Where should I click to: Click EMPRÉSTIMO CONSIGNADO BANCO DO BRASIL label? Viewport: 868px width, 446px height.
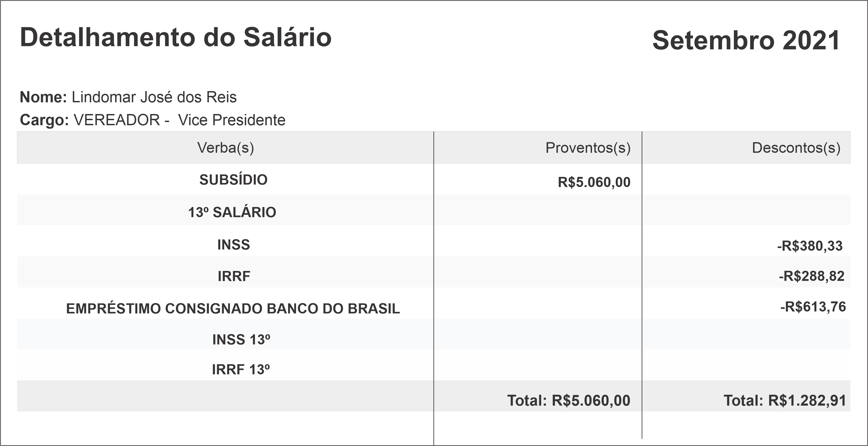[x=233, y=308]
